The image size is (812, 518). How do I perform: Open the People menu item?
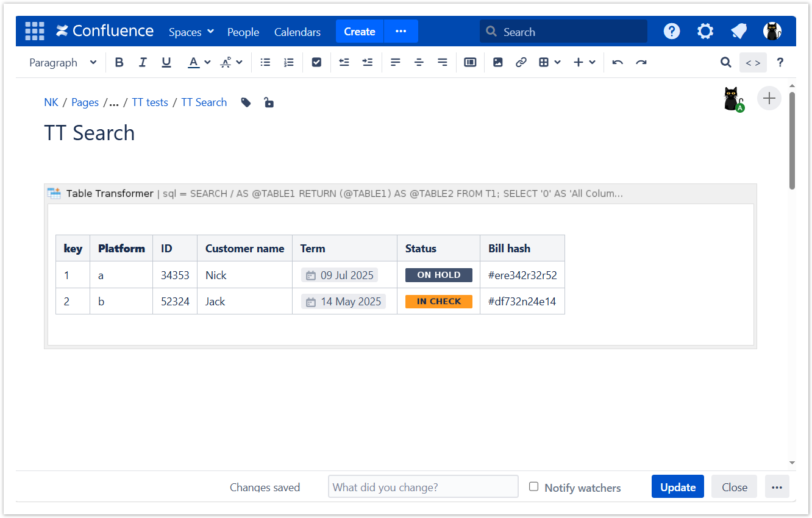(x=243, y=32)
